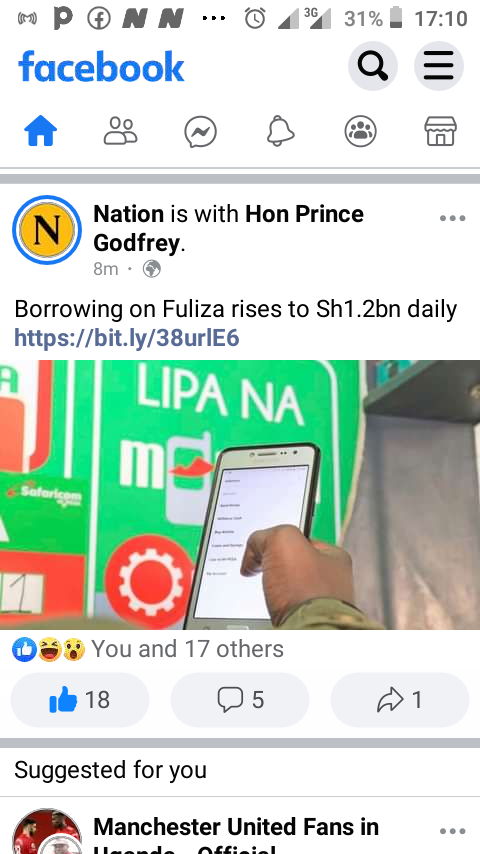The width and height of the screenshot is (480, 854).
Task: Open comments button showing 5
Action: click(240, 699)
